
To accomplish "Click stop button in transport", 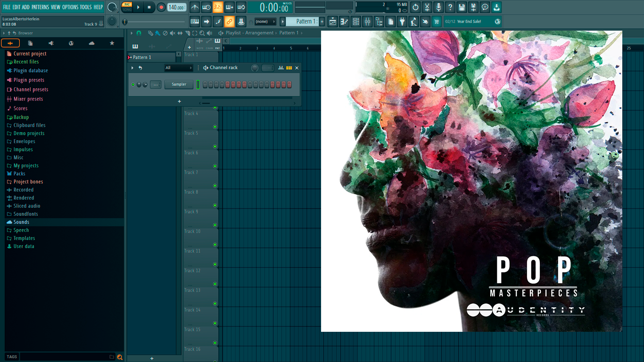I will 149,7.
